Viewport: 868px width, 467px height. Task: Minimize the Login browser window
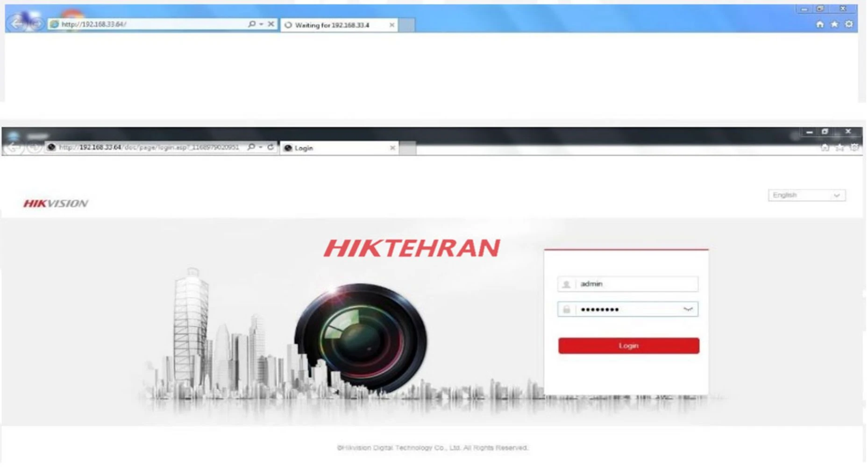(x=810, y=132)
